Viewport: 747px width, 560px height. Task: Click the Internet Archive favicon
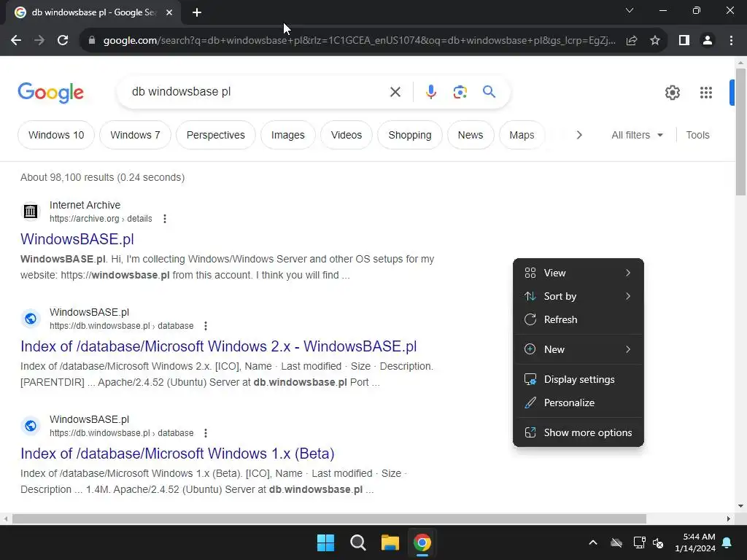31,211
